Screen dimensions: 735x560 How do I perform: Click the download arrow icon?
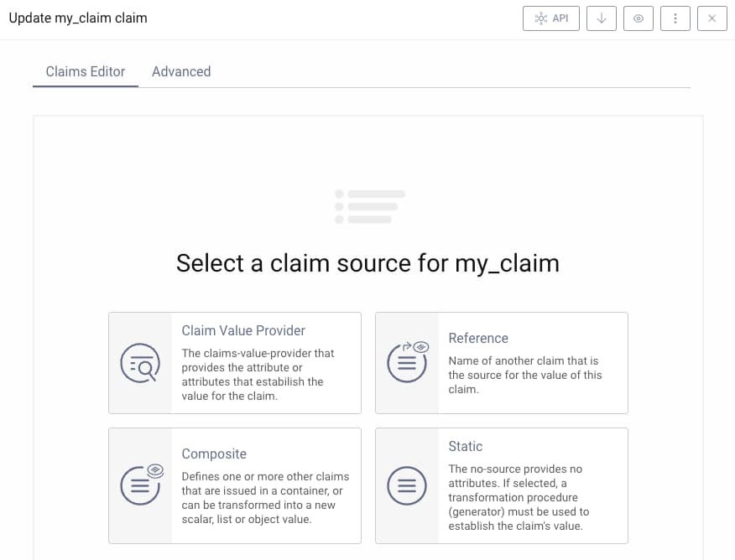pos(601,18)
